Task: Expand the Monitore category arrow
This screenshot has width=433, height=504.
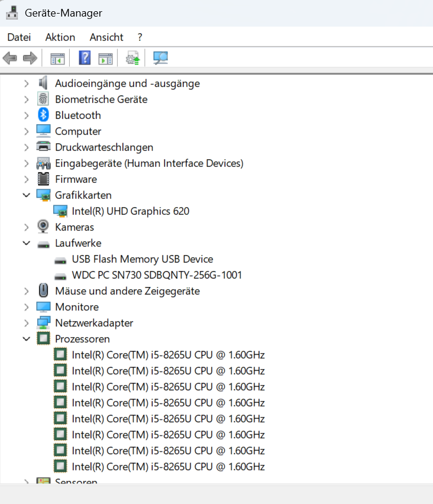Action: [27, 307]
